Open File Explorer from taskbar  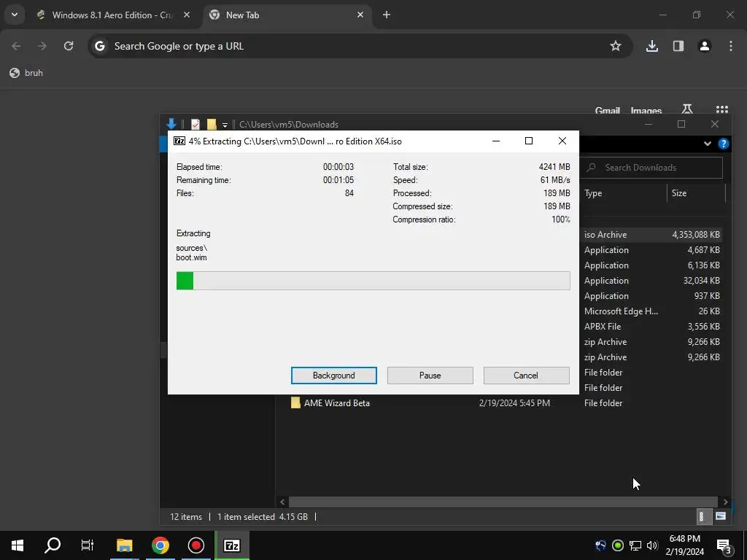click(x=124, y=545)
